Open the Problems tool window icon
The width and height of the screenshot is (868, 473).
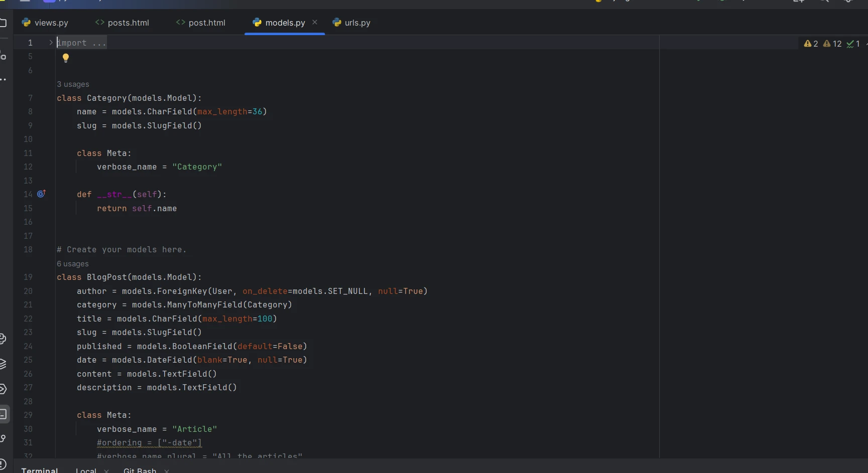pyautogui.click(x=3, y=464)
